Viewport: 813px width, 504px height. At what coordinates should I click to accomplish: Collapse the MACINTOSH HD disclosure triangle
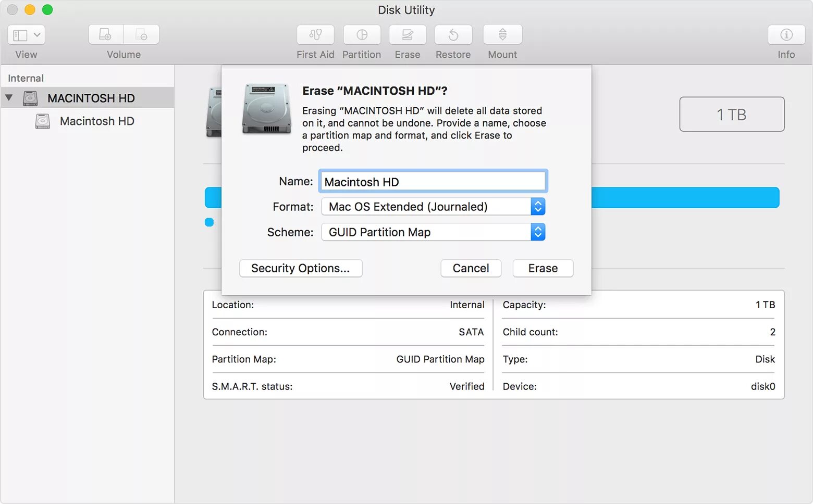[9, 97]
